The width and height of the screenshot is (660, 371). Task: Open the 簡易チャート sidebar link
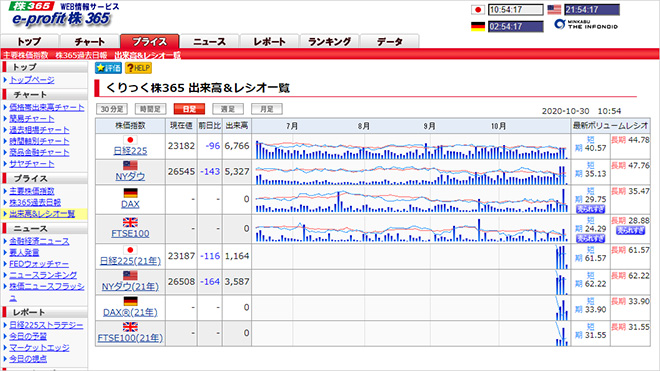tap(32, 119)
